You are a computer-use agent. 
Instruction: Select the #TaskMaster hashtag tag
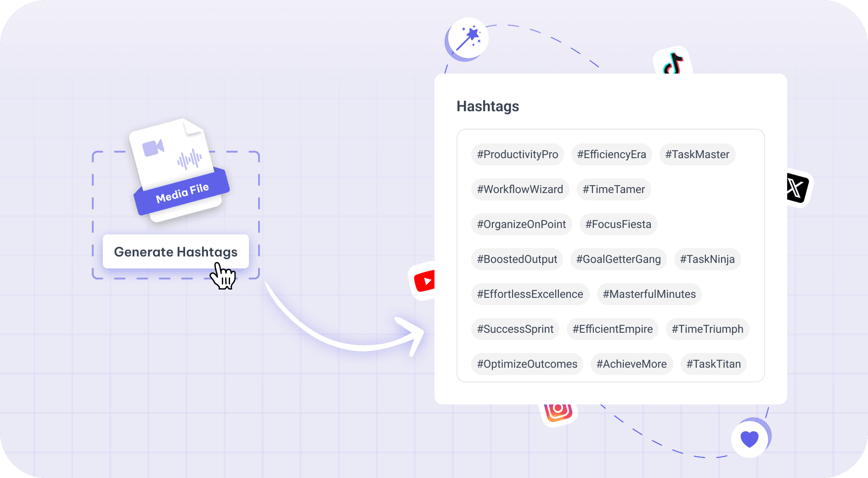click(697, 154)
